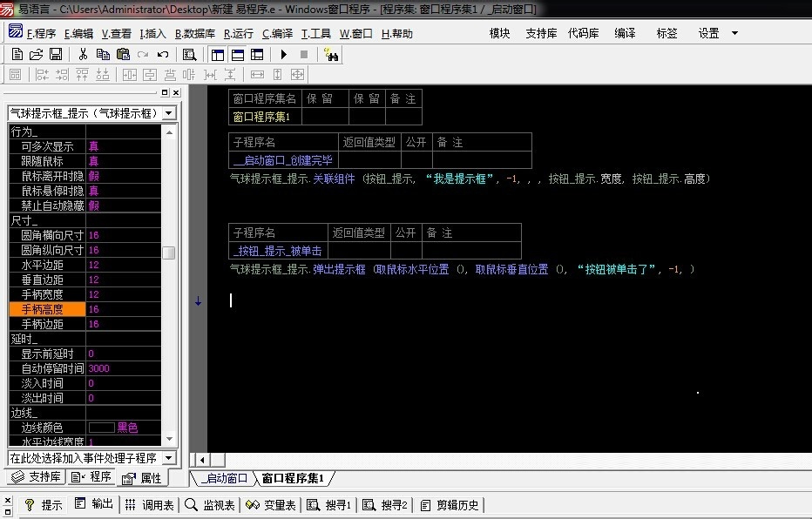Screen dimensions: 812x519
Task: Click the align-left icon on alignment toolbar
Action: pos(42,75)
